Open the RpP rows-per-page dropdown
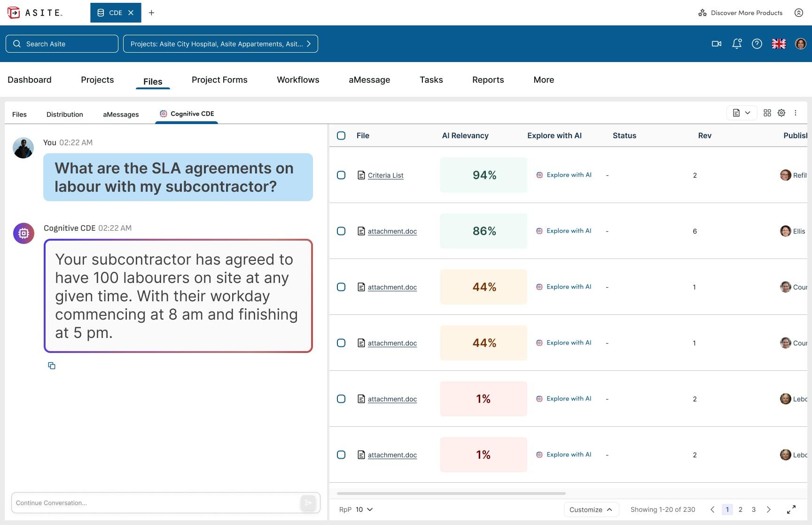This screenshot has height=525, width=812. click(364, 509)
